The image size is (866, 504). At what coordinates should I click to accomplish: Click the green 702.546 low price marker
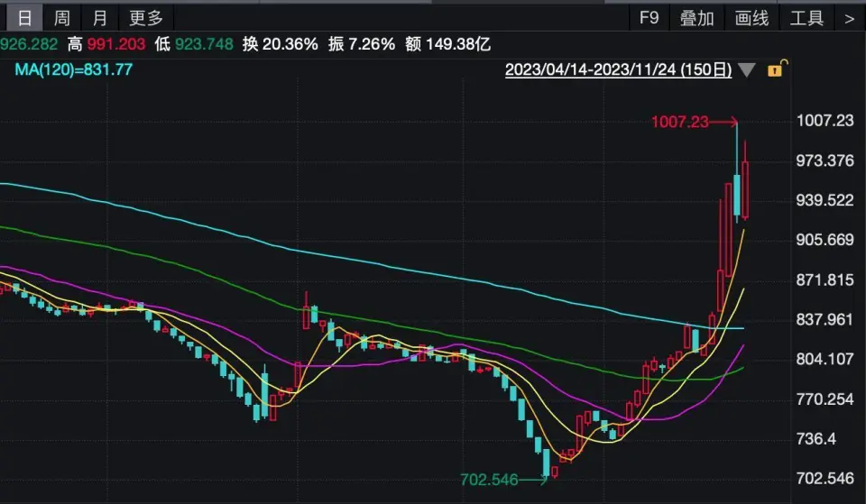click(489, 480)
